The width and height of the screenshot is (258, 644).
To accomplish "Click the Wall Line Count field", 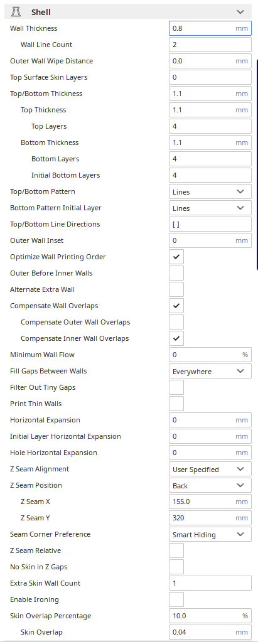I will click(210, 45).
